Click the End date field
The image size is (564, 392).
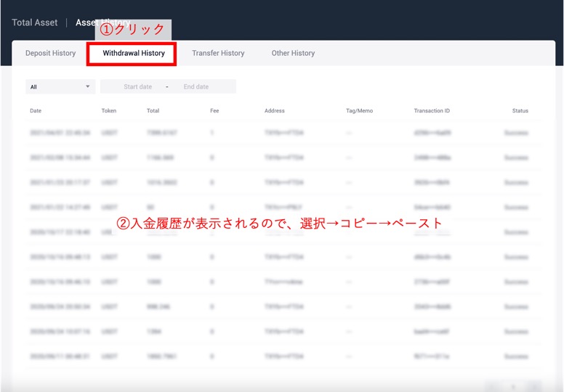tap(196, 86)
